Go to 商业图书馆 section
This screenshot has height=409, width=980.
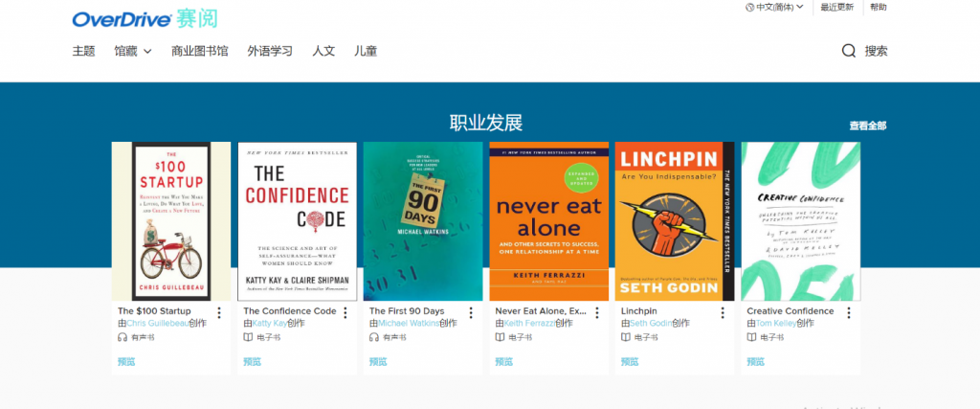tap(200, 52)
